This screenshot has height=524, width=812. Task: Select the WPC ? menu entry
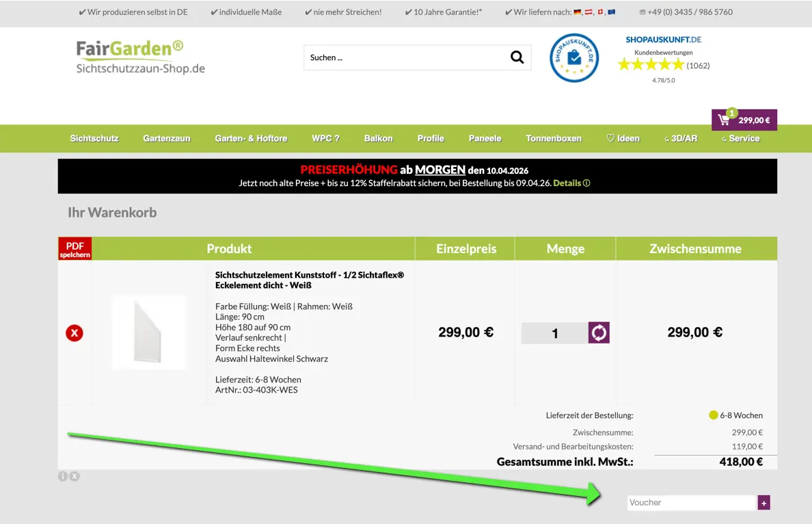coord(326,138)
